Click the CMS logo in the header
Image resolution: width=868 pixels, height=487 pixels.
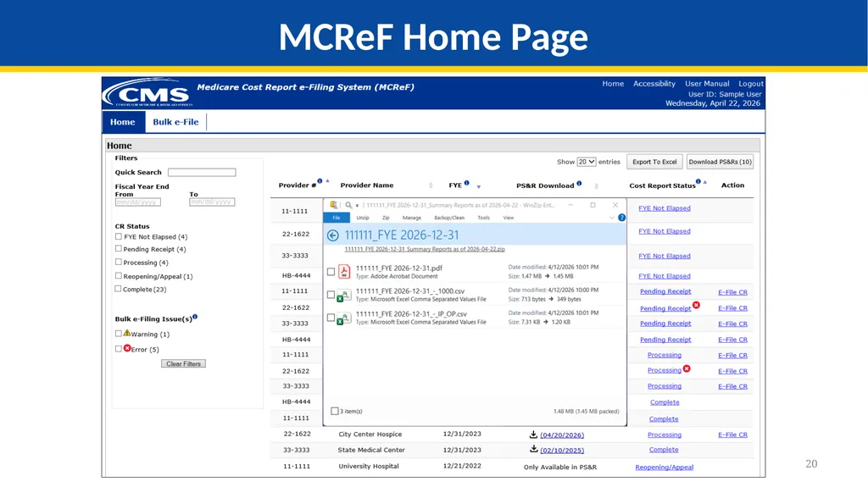(x=147, y=93)
